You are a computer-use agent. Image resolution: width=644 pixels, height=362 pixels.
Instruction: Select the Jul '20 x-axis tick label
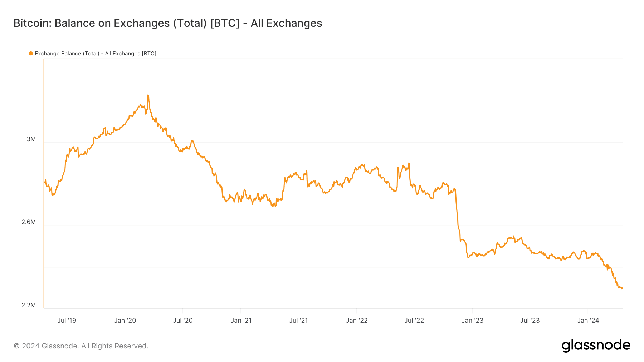[183, 321]
